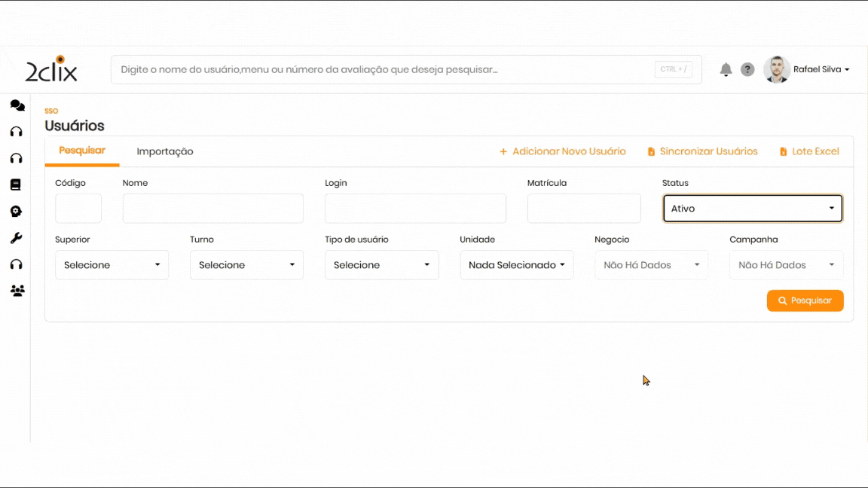Click the head-with-gear sidebar icon

point(17,212)
